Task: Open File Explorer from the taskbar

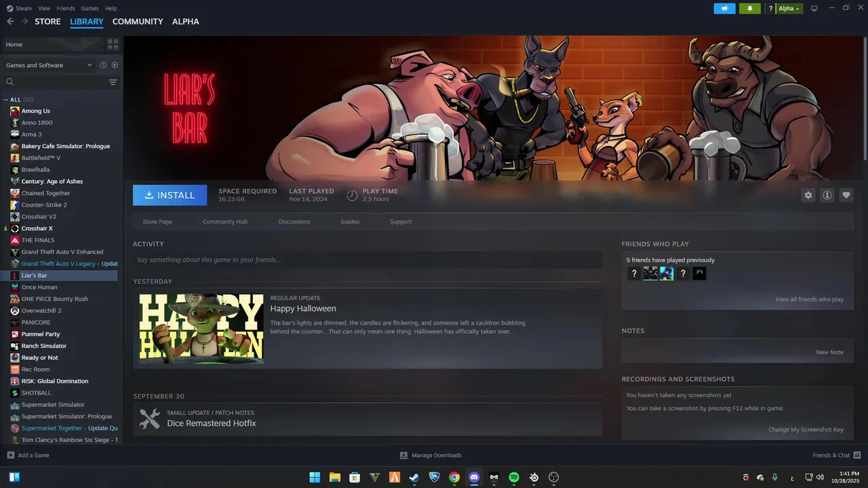Action: click(334, 477)
